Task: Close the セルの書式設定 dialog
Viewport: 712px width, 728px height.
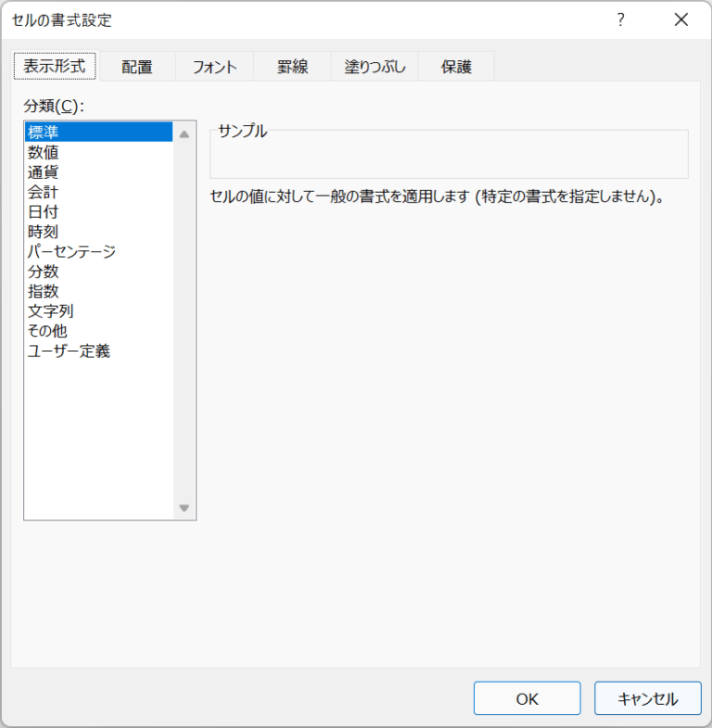Action: tap(681, 20)
